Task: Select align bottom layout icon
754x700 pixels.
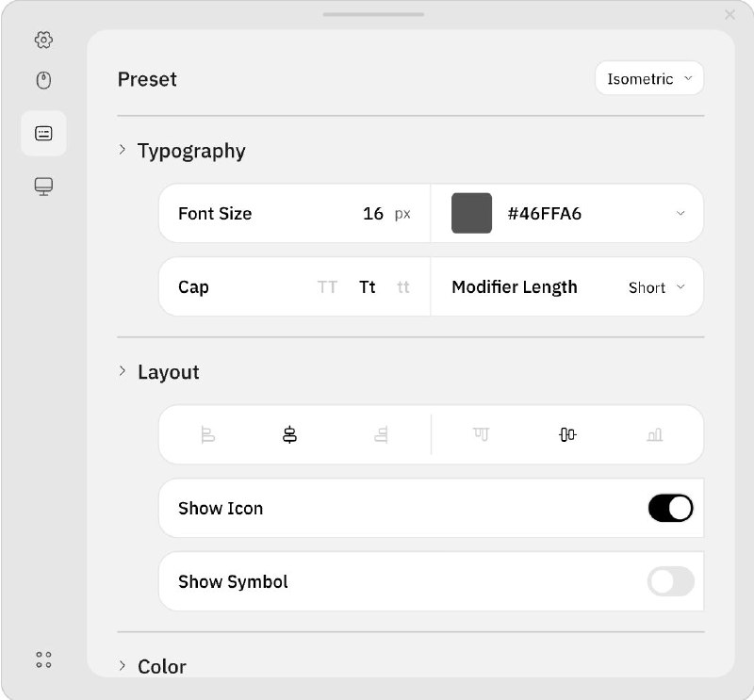Action: click(655, 434)
